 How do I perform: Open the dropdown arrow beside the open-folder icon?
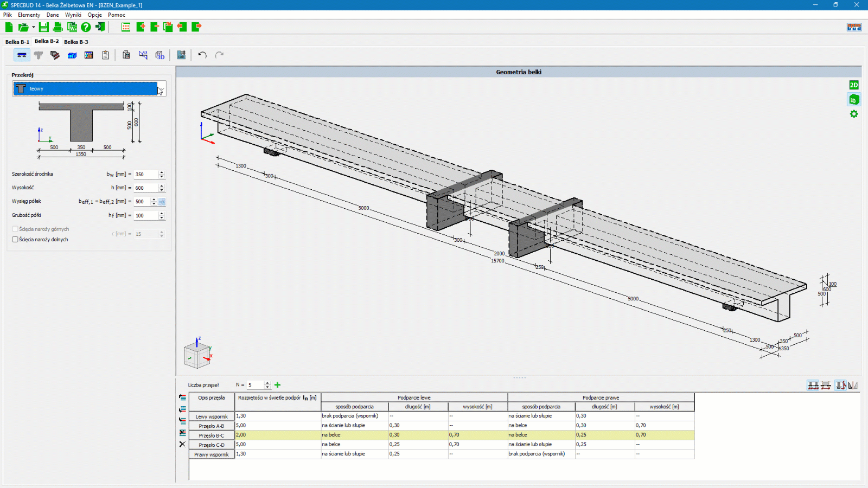[34, 27]
